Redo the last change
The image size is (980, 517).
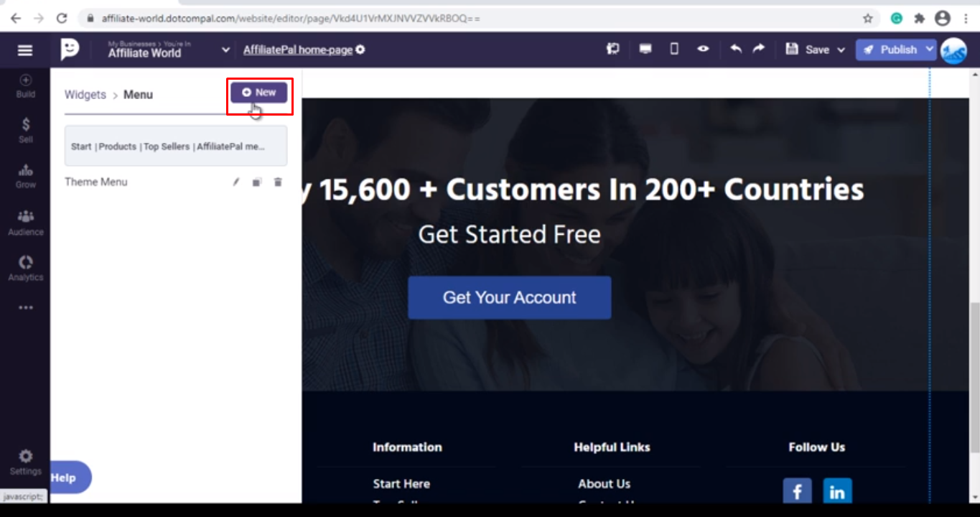coord(759,49)
